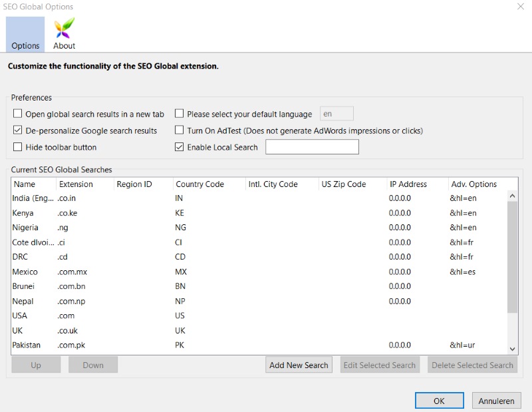Click the .com.pk extension cell

pyautogui.click(x=71, y=345)
